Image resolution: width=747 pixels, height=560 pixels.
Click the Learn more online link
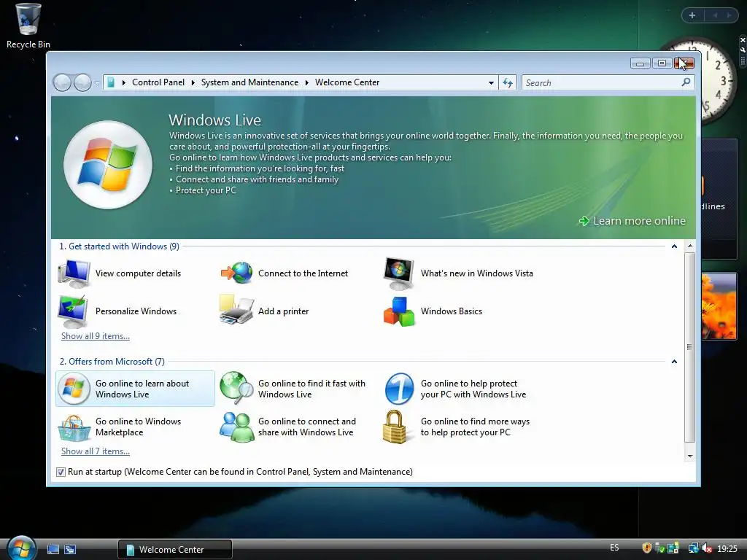coord(632,221)
